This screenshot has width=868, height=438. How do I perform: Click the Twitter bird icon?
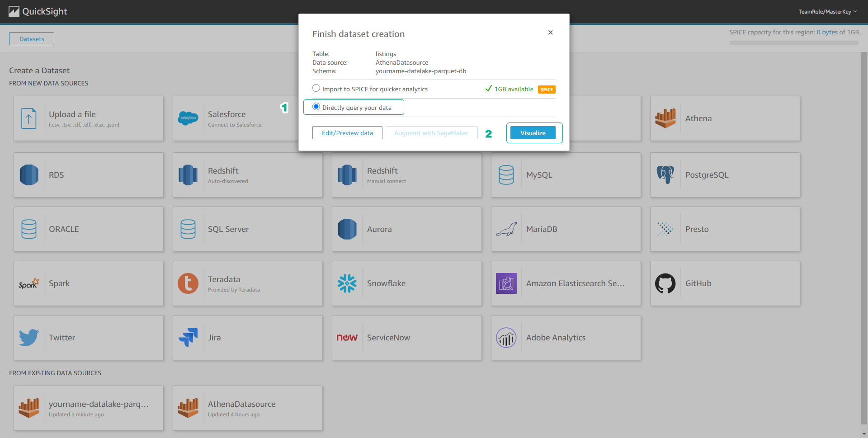(x=29, y=338)
